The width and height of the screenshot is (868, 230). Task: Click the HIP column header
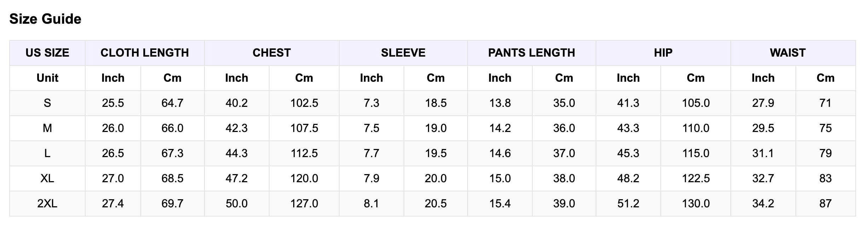tap(663, 53)
